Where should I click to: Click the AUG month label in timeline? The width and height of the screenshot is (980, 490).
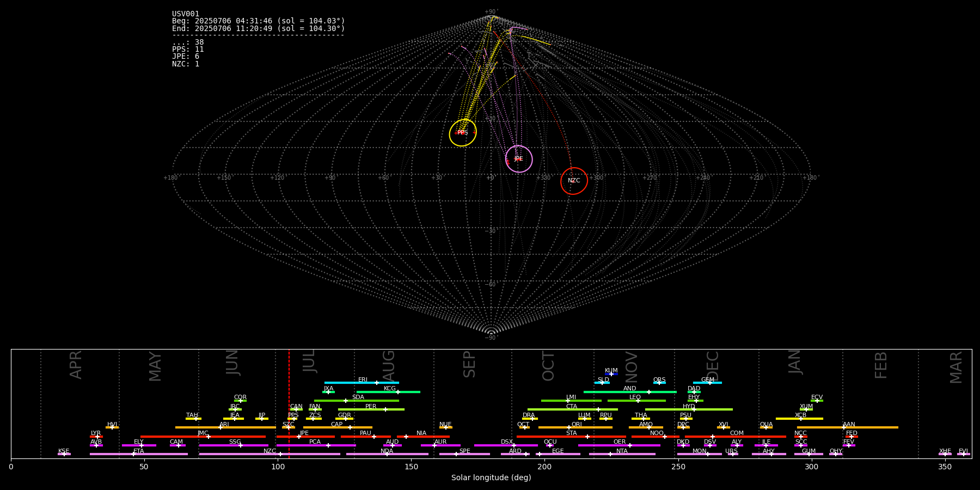coord(389,366)
